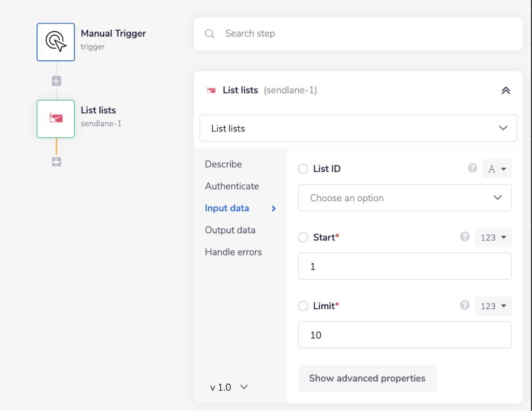The image size is (532, 411).
Task: Click the Limit input field
Action: (404, 335)
